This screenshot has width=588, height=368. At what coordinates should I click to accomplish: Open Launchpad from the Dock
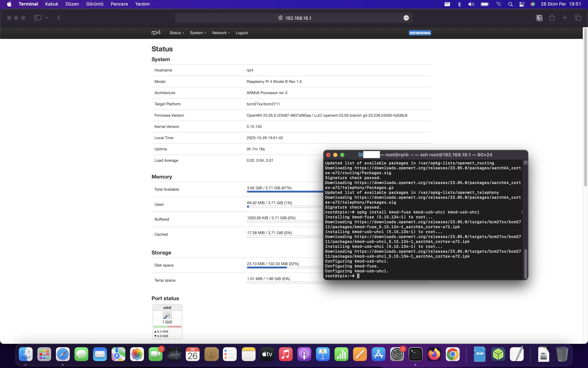(x=44, y=354)
